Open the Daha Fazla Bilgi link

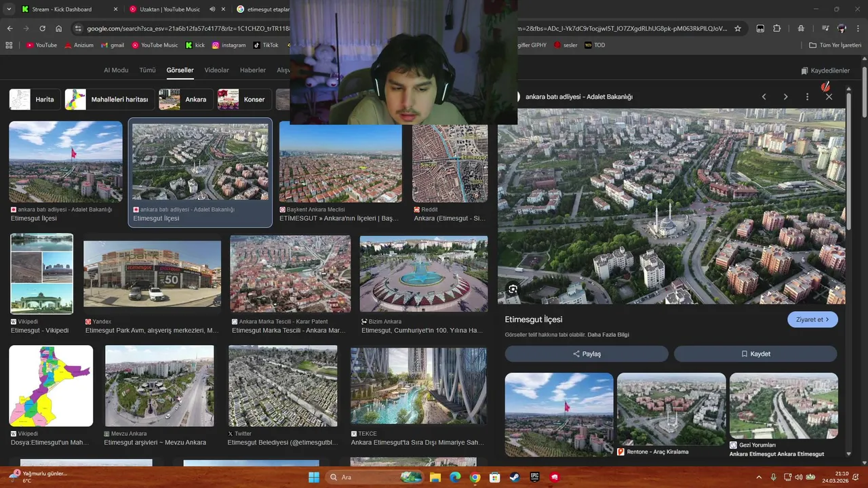(608, 335)
